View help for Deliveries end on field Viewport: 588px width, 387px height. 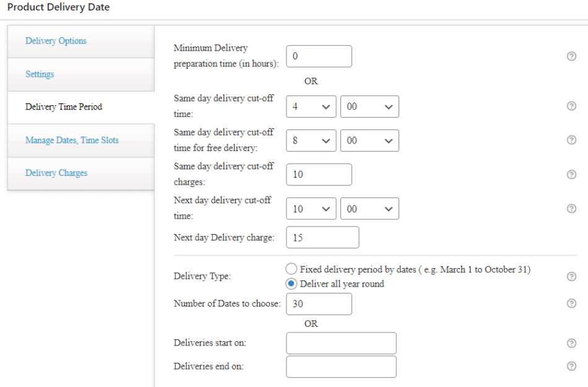(571, 366)
